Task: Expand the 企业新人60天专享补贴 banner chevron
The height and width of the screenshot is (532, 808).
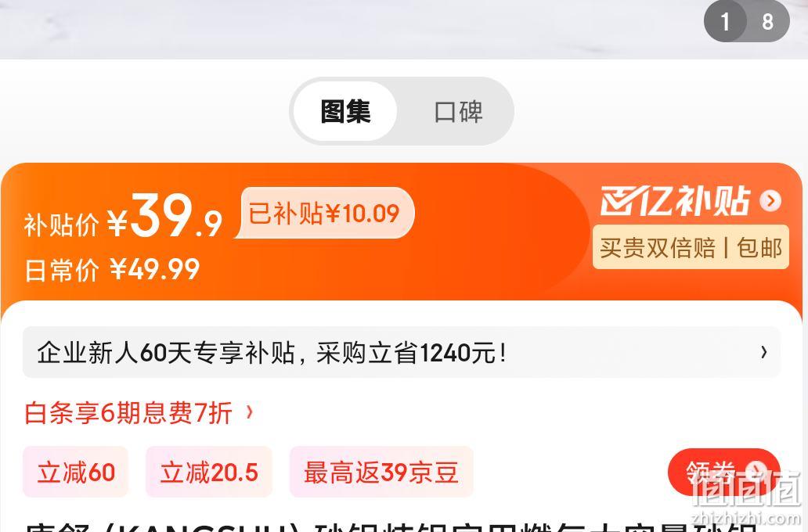Action: coord(764,352)
